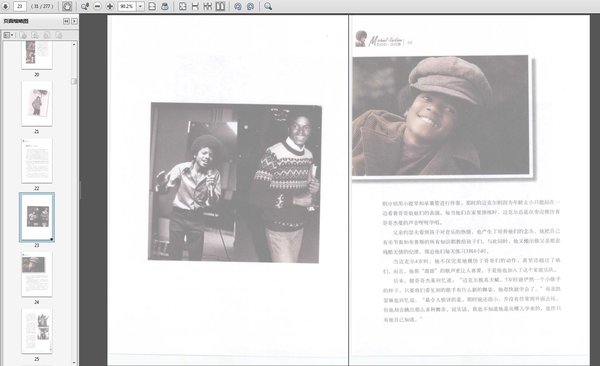Toggle the two-page view icon

coord(220,6)
